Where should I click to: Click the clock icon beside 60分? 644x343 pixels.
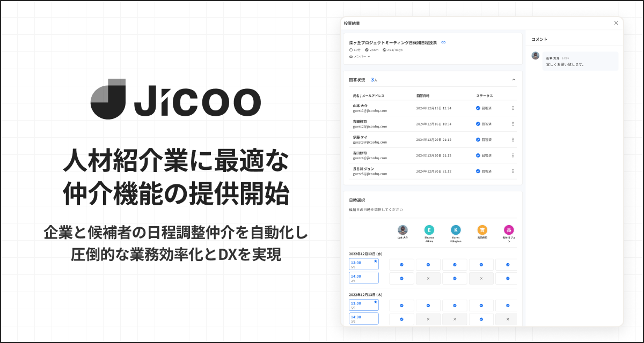351,50
